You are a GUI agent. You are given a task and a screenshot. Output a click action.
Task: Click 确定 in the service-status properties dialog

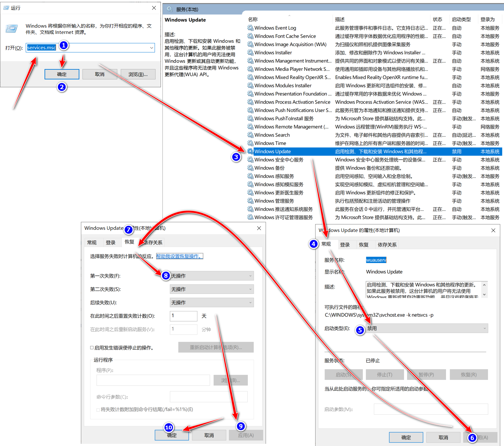tap(406, 438)
